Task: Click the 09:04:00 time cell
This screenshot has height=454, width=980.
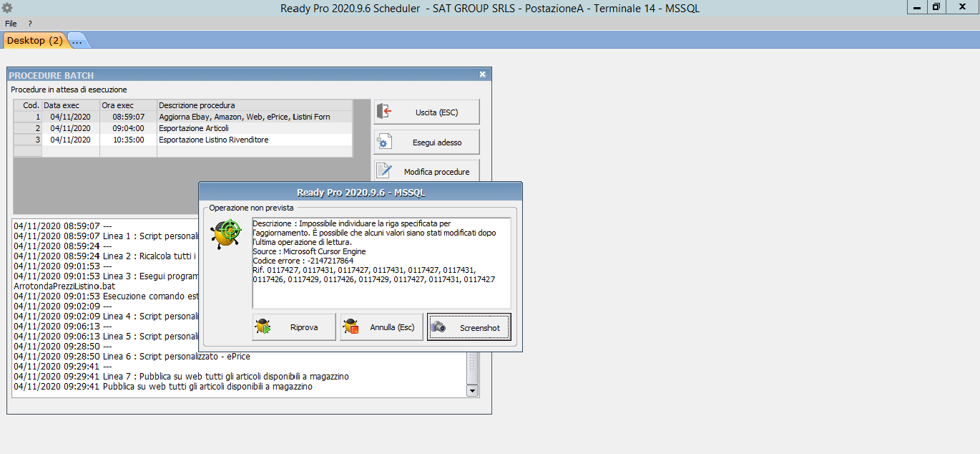Action: click(129, 128)
